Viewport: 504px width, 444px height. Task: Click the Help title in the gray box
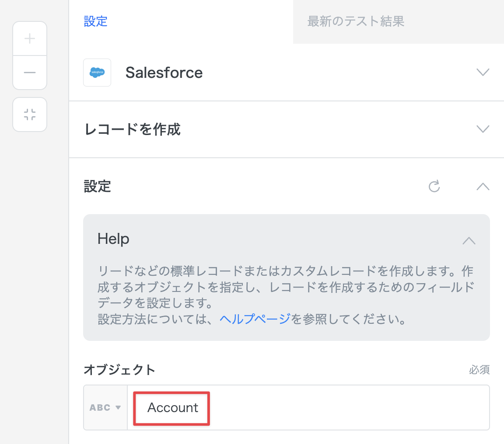(113, 239)
